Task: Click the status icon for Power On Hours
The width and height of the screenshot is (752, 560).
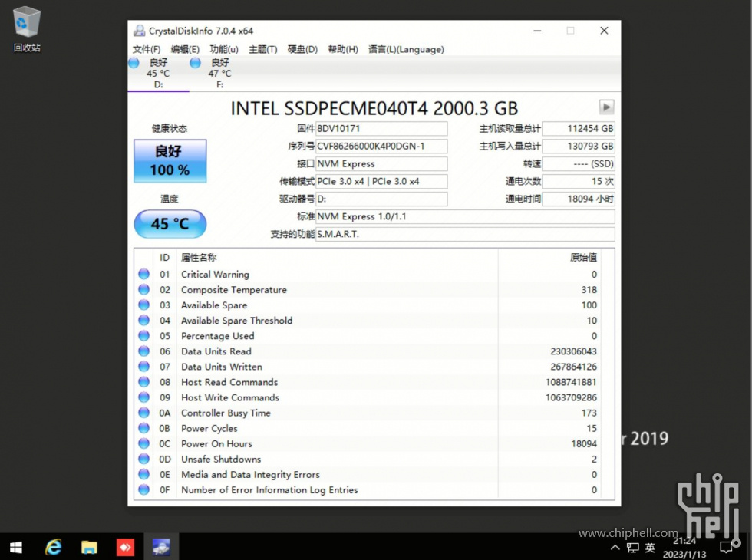Action: 144,443
